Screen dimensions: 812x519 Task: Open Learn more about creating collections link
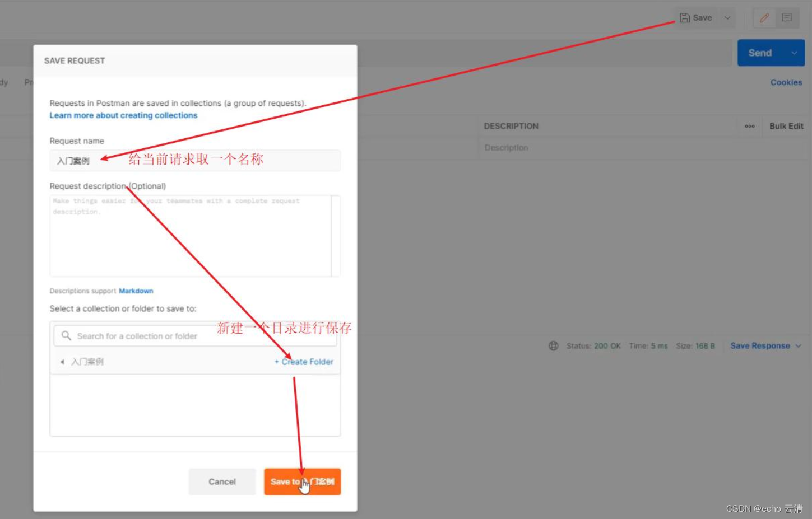[123, 115]
